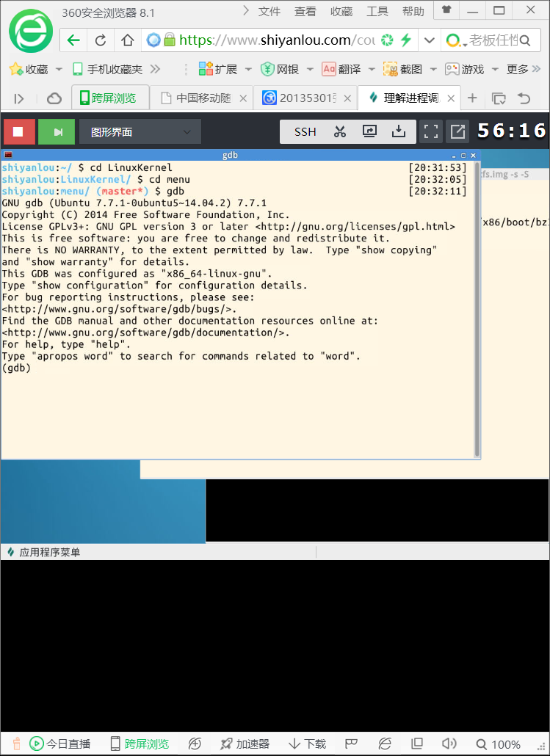
Task: Open the 图形界面 dropdown selector
Action: point(140,131)
